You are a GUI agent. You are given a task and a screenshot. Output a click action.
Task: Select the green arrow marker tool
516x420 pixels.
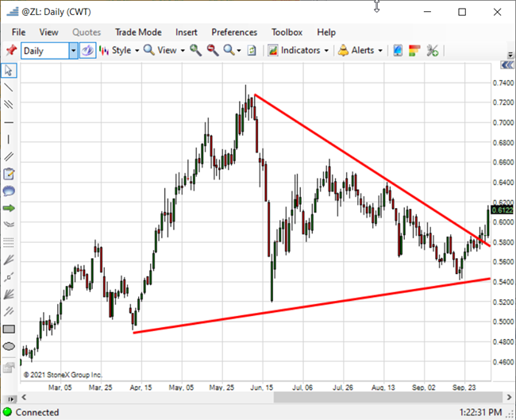pyautogui.click(x=9, y=208)
